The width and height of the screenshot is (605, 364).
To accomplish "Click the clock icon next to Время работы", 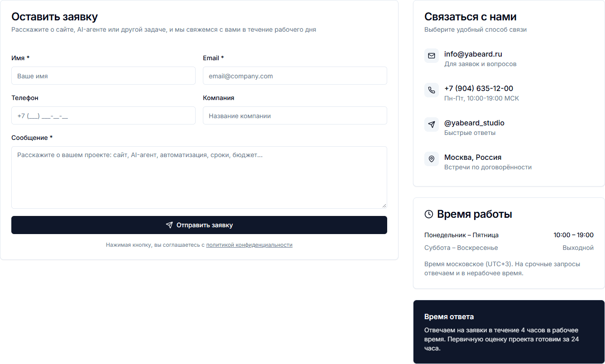I will point(429,214).
